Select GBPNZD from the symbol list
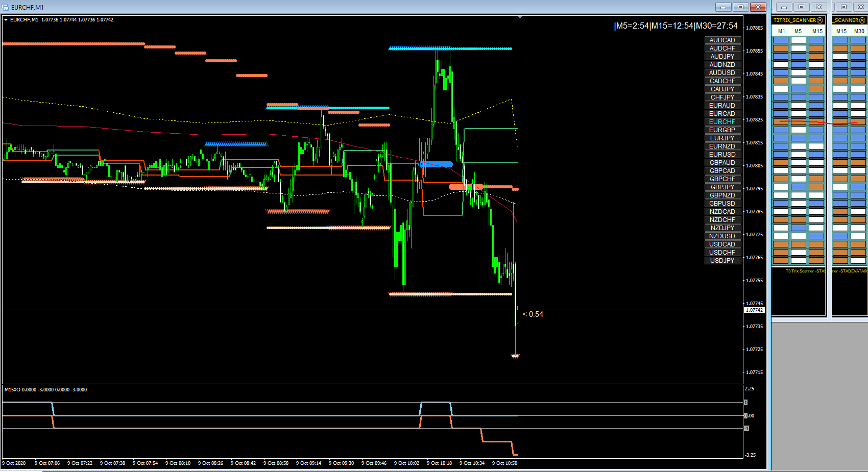The width and height of the screenshot is (868, 472). 722,195
